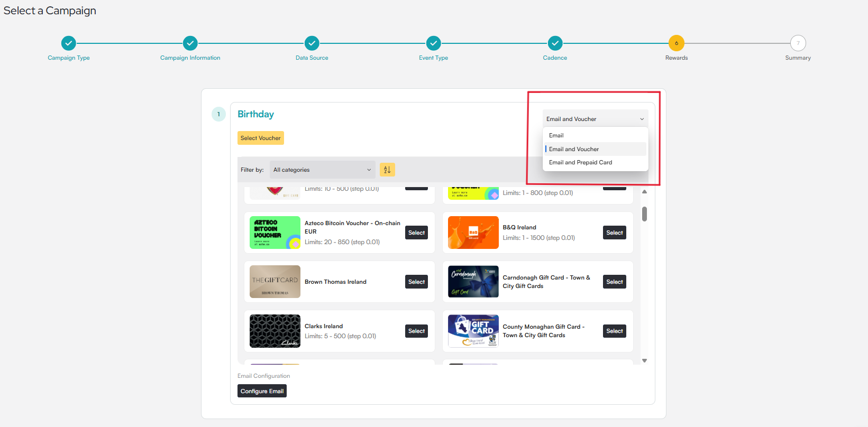
Task: Choose Email and Prepaid Card option
Action: coord(595,162)
